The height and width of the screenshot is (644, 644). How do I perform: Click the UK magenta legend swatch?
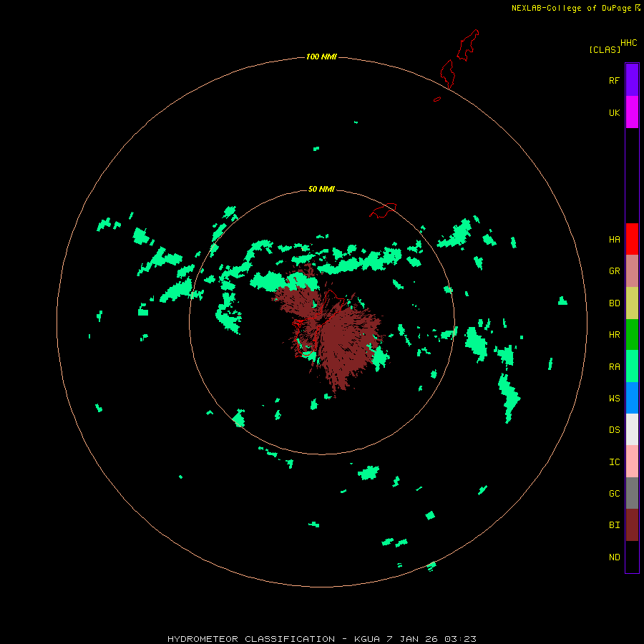point(632,112)
